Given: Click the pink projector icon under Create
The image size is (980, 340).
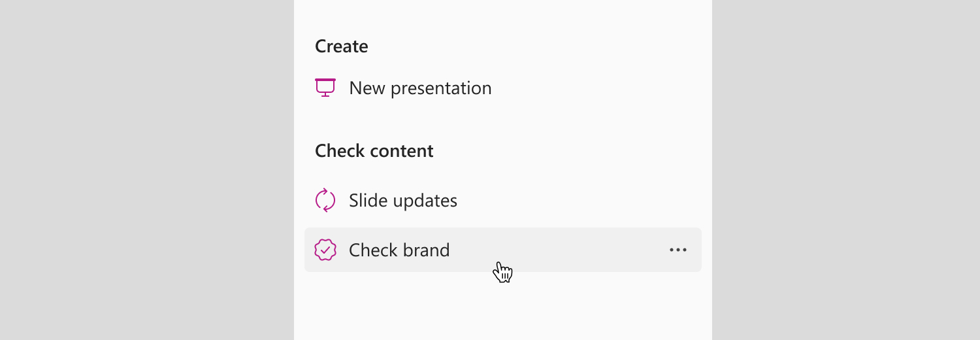Looking at the screenshot, I should [325, 88].
